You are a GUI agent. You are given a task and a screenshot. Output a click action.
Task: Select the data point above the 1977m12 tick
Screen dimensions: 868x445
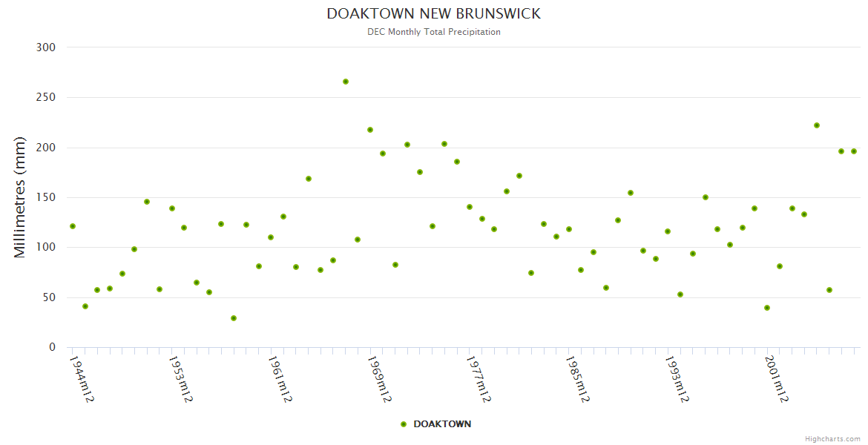pos(470,207)
